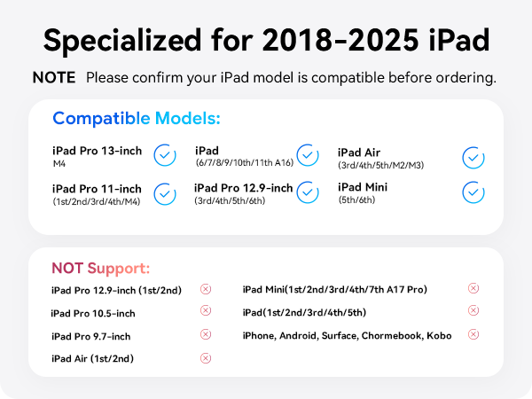Click the iPad Air (3rd/4th/5th/M2/M3) text
532x399 pixels.
point(380,158)
